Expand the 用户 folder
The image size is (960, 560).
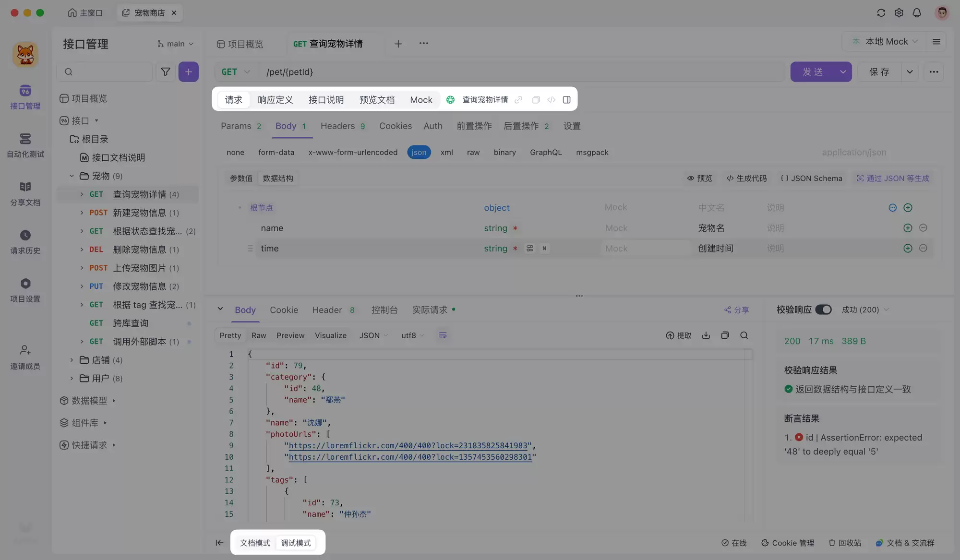tap(72, 378)
